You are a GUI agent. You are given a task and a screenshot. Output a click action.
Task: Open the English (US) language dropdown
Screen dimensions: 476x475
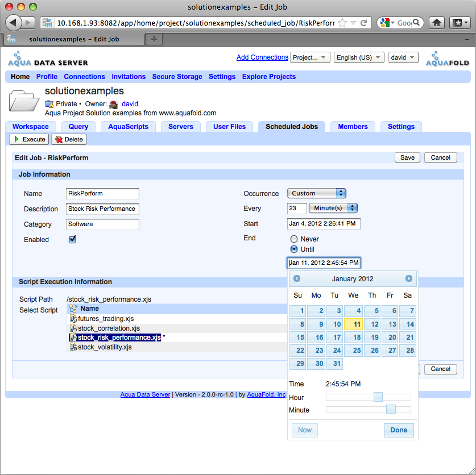359,57
